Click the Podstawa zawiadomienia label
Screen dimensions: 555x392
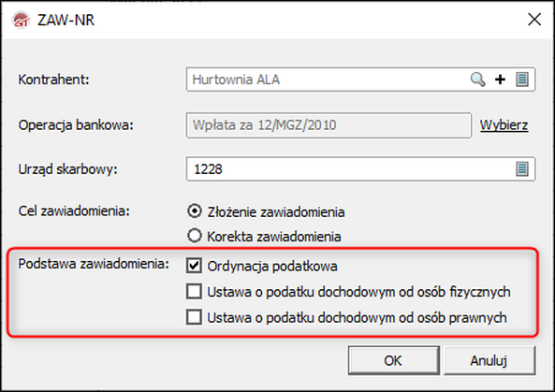pos(94,264)
